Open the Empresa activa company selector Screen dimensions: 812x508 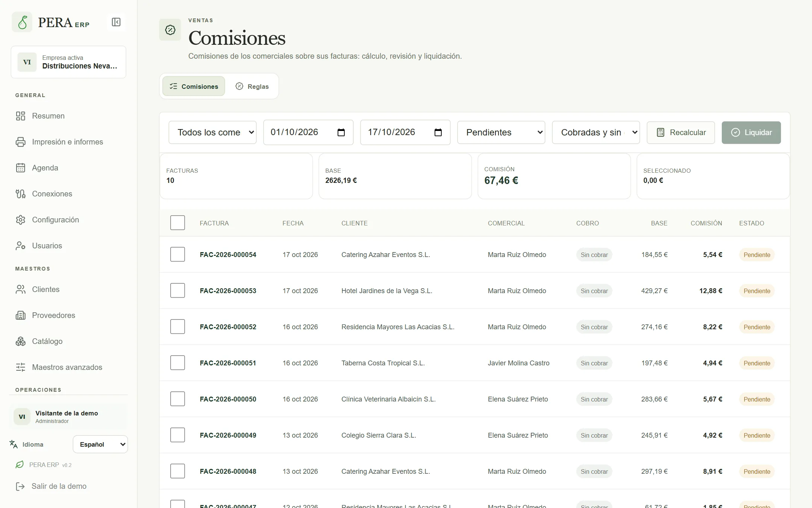coord(68,62)
